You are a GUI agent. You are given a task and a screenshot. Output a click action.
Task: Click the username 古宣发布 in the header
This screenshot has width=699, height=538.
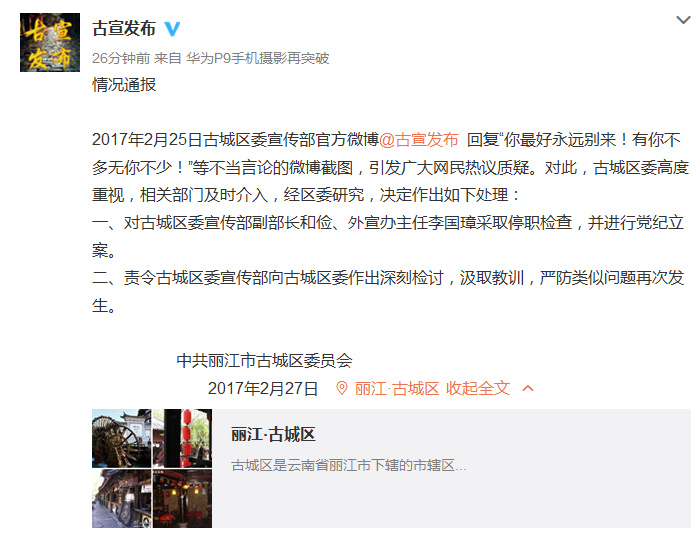pos(124,29)
